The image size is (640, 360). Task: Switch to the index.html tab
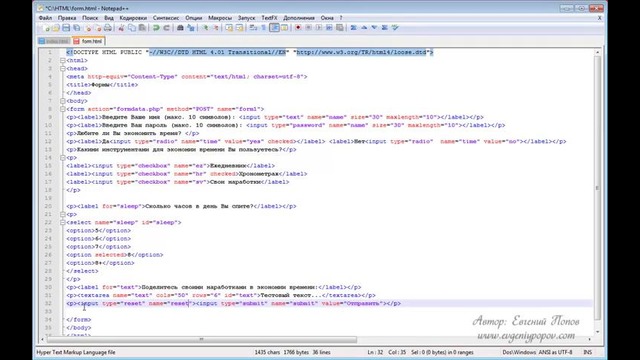(x=54, y=41)
